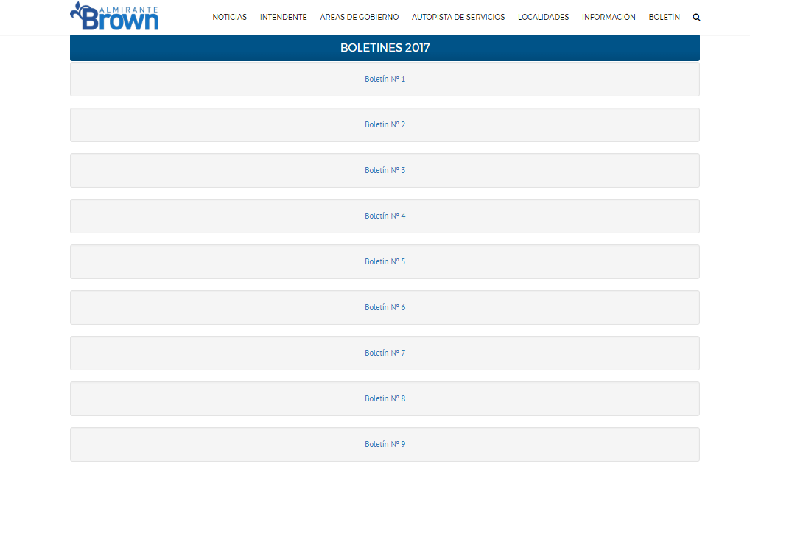The width and height of the screenshot is (796, 538).
Task: Open Boletín N° 8 entry
Action: [385, 399]
